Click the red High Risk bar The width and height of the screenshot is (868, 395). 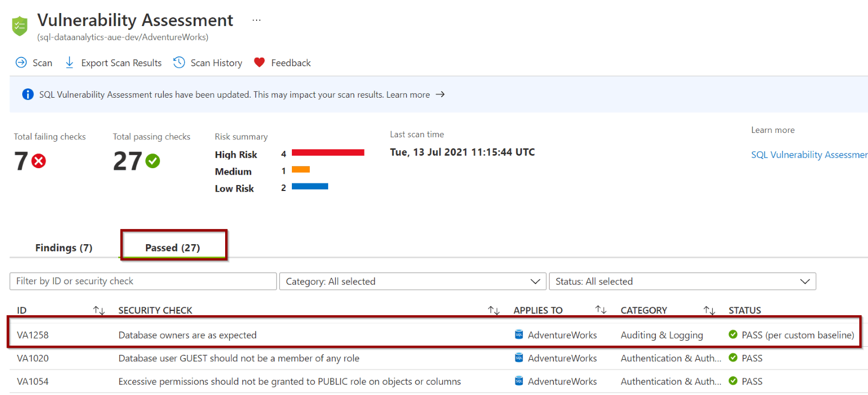(328, 152)
